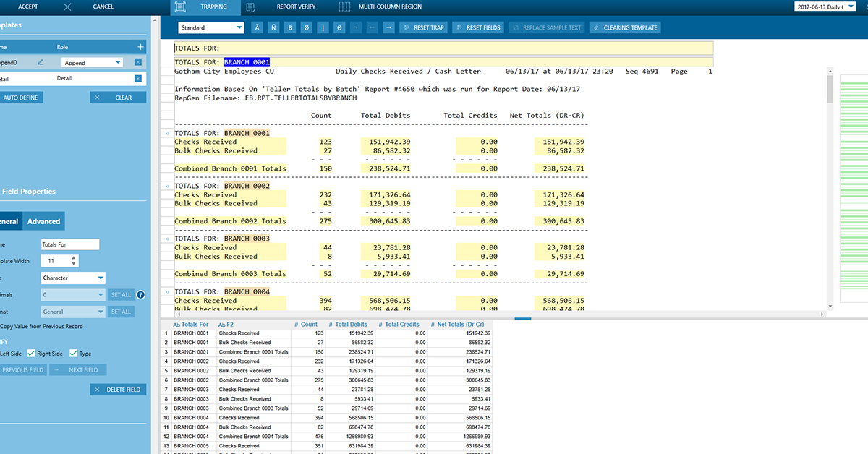The image size is (868, 454).
Task: Click the Ø non-blank trap character icon
Action: pyautogui.click(x=305, y=27)
